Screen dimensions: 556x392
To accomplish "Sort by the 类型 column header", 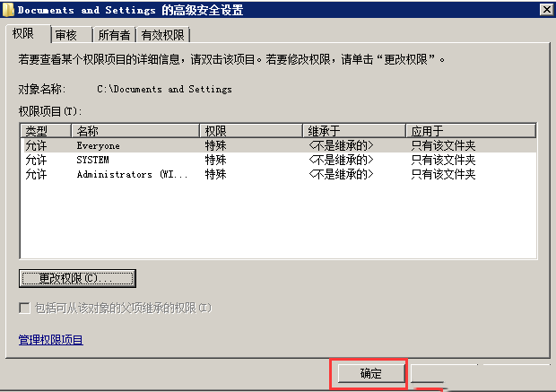I will [x=46, y=131].
